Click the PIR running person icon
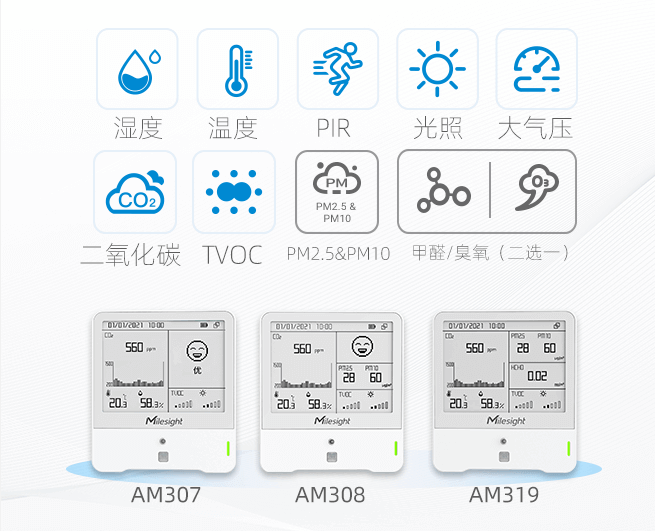Image resolution: width=655 pixels, height=531 pixels. tap(338, 69)
